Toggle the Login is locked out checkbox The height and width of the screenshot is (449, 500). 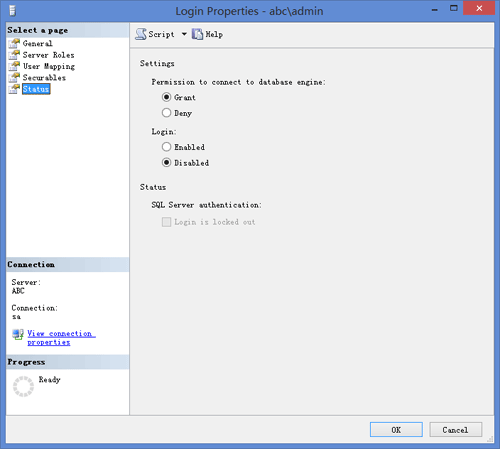click(166, 222)
